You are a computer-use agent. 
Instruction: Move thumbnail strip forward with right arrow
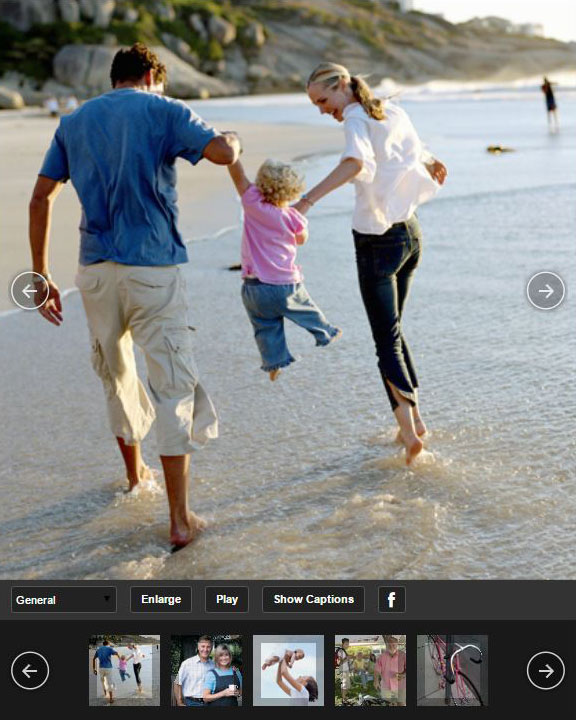click(x=546, y=671)
